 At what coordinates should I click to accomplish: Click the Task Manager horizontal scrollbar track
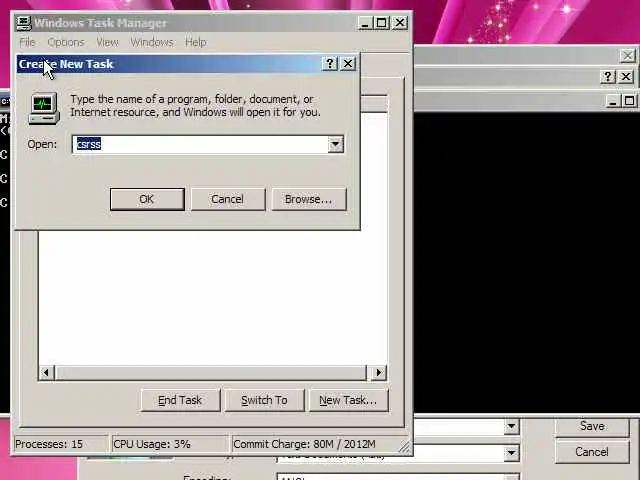(211, 373)
